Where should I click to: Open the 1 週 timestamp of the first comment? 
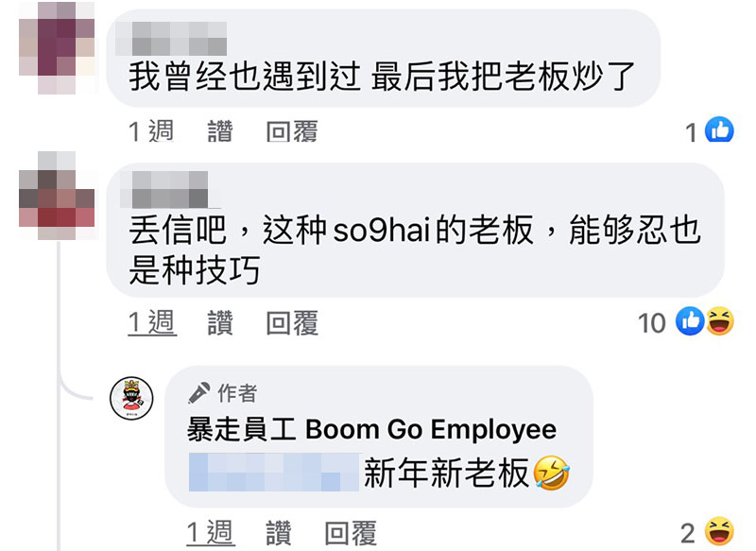point(151,131)
